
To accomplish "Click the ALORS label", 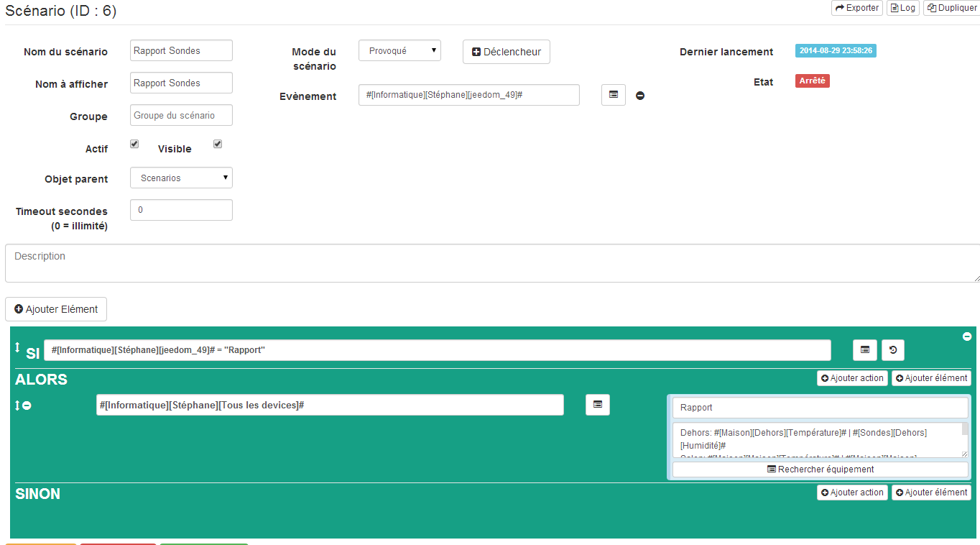I will tap(42, 380).
